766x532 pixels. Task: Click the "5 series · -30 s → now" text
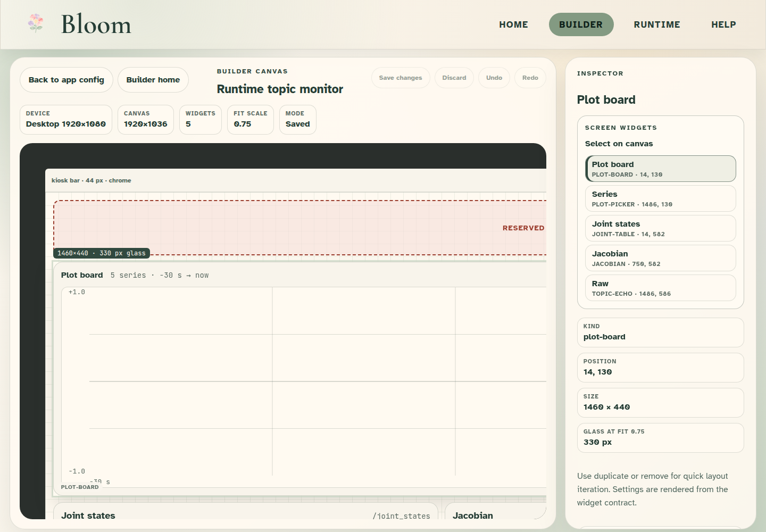coord(160,276)
